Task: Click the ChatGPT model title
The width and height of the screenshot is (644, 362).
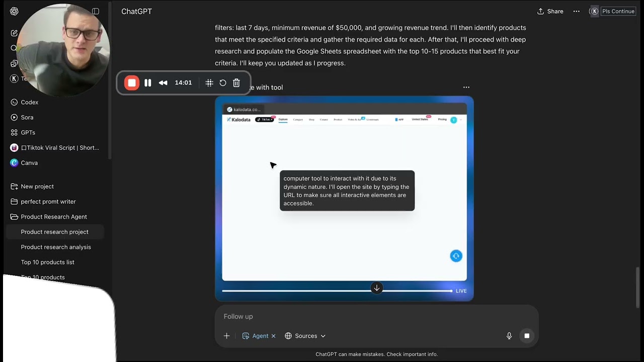Action: click(136, 11)
